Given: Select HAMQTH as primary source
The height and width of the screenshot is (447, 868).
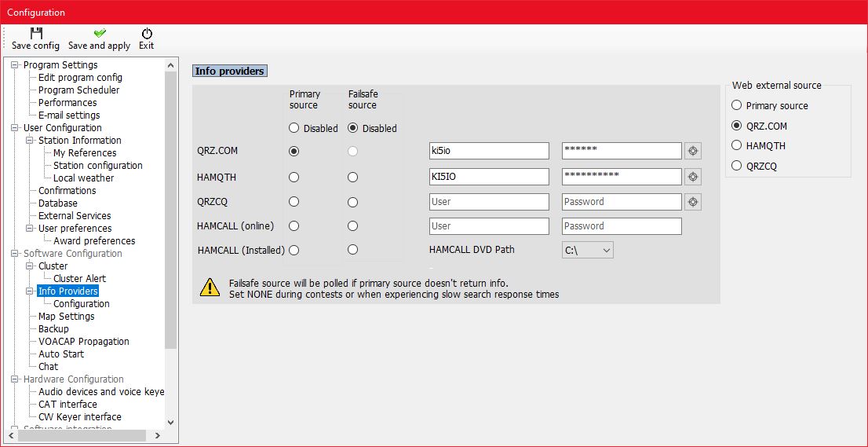Looking at the screenshot, I should [x=294, y=178].
